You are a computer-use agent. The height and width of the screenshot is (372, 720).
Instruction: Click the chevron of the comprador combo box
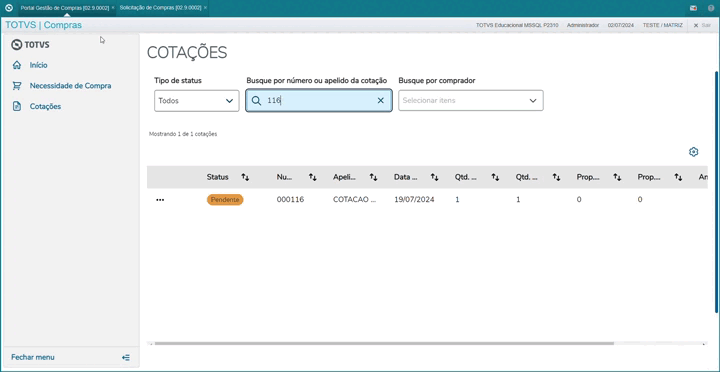tap(533, 101)
